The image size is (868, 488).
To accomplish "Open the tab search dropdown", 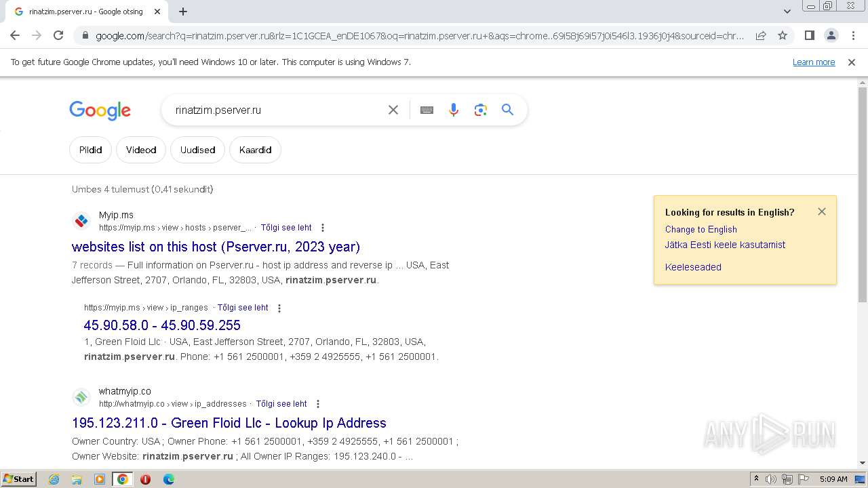I will 787,12.
